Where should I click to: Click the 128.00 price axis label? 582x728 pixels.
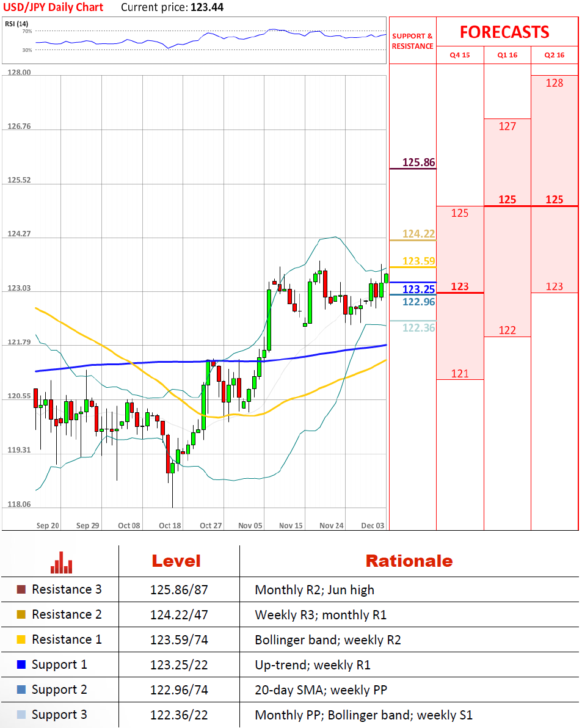(19, 73)
